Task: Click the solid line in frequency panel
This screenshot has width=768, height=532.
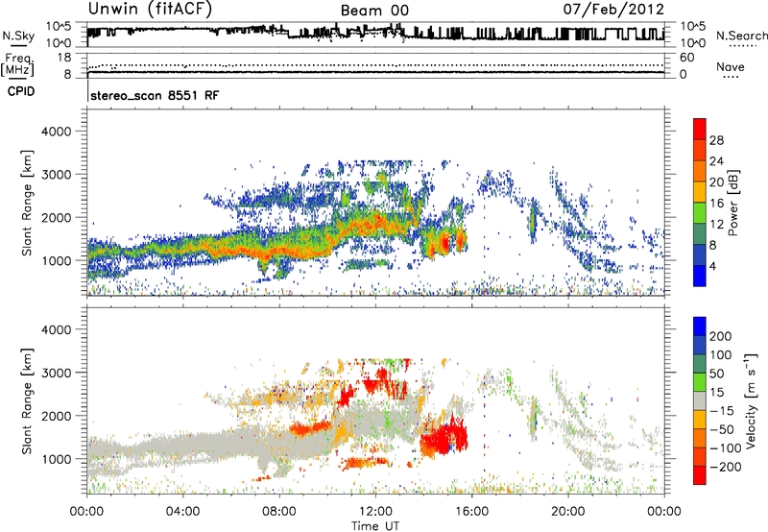Action: [x=375, y=72]
